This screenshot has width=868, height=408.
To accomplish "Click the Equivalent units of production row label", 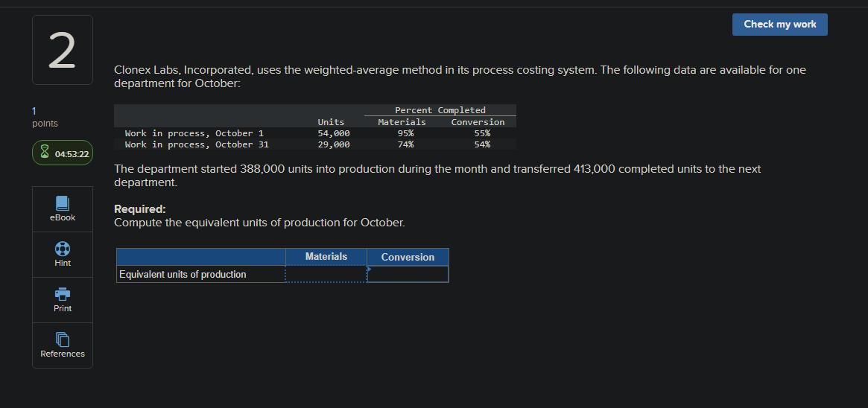I will click(183, 274).
